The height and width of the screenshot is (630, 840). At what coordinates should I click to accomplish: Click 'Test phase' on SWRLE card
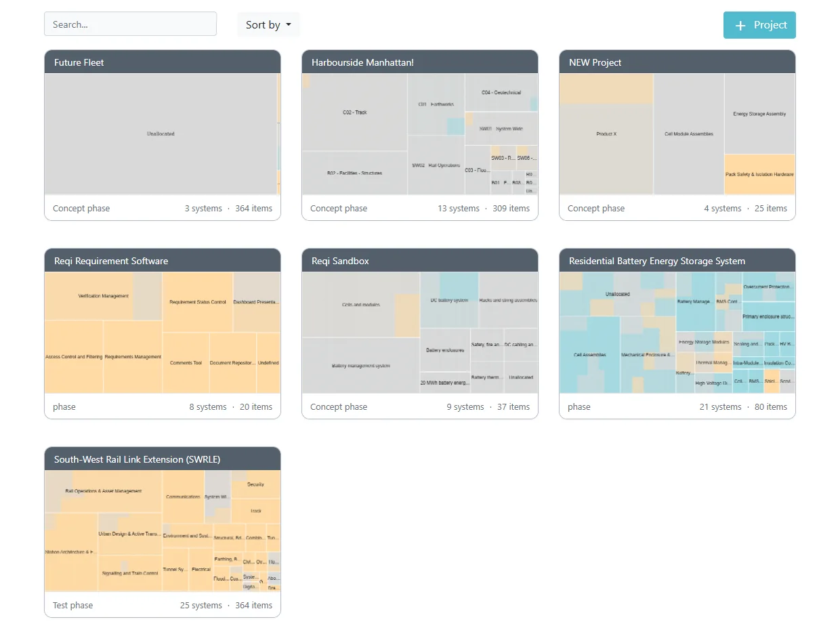coord(73,606)
